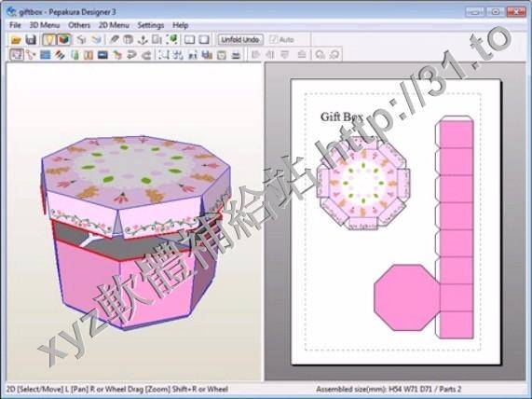Select the split two-pane window layout icon
532x399 pixels.
tap(189, 40)
